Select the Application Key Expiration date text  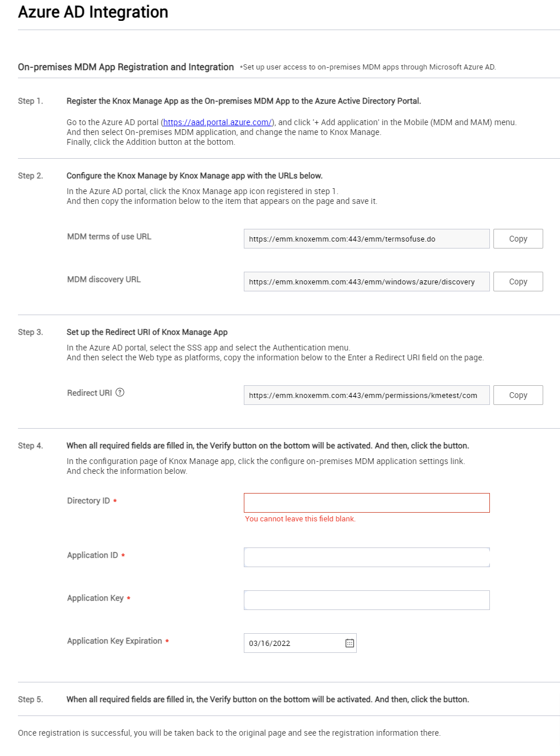tap(269, 642)
